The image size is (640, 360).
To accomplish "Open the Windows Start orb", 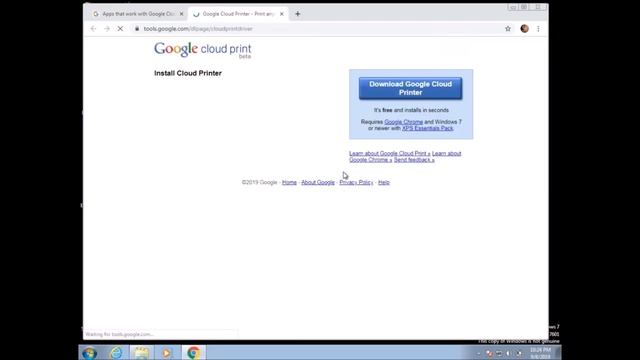I will coord(89,353).
